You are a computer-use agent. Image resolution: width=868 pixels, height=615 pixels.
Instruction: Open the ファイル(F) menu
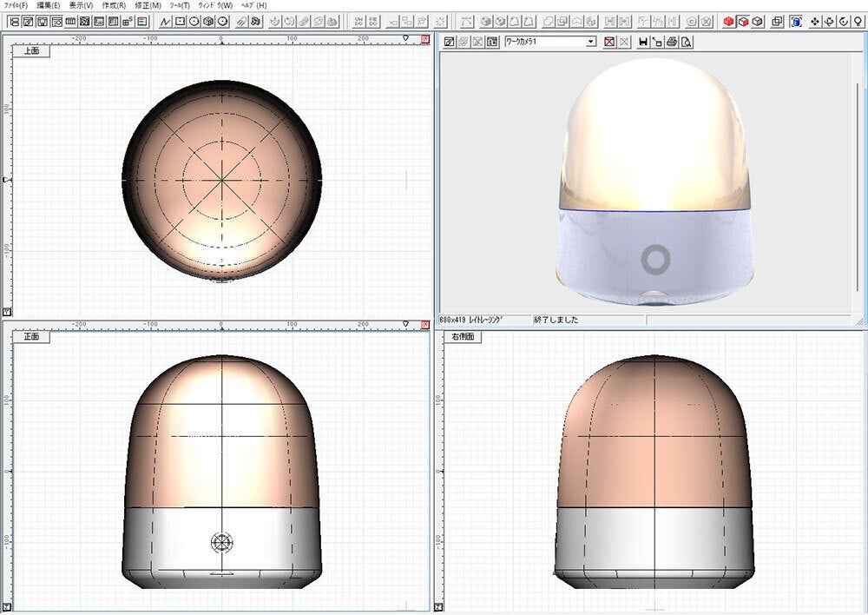coord(16,5)
